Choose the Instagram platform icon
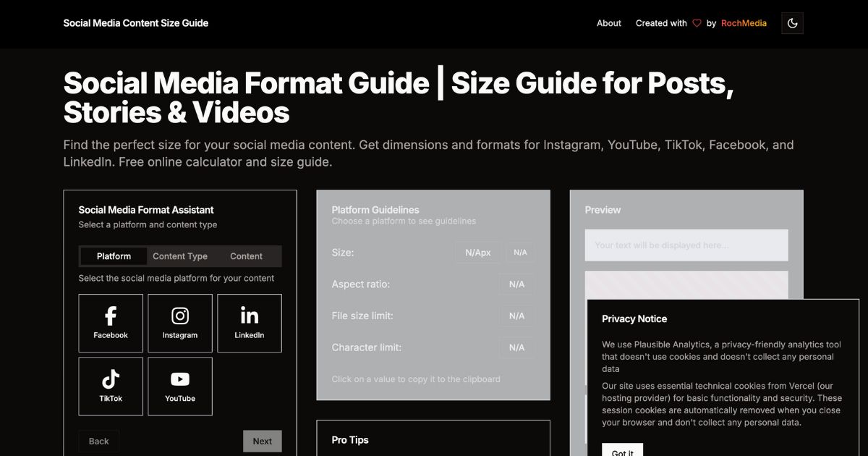This screenshot has height=456, width=868. coord(180,323)
